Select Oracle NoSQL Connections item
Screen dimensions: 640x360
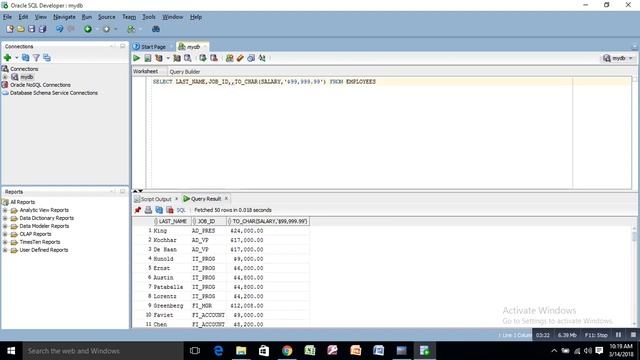(x=40, y=85)
